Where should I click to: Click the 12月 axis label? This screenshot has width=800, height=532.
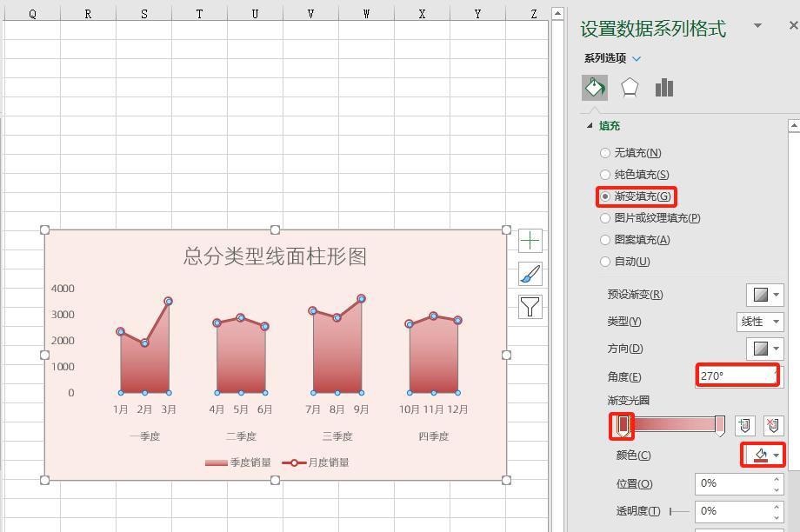point(457,409)
